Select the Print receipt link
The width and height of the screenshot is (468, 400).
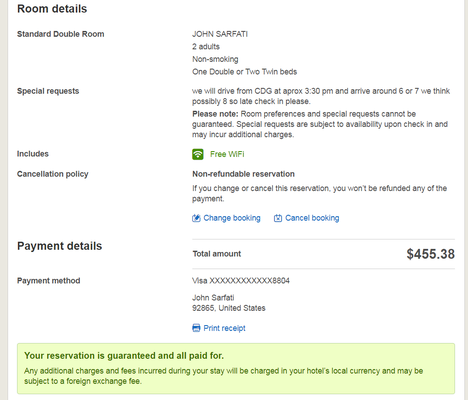(x=224, y=328)
